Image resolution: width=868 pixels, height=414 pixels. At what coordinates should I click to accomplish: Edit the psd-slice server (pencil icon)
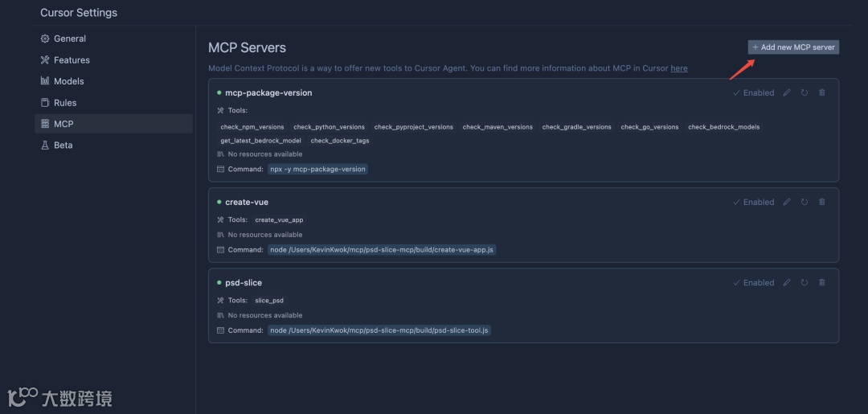(x=787, y=282)
